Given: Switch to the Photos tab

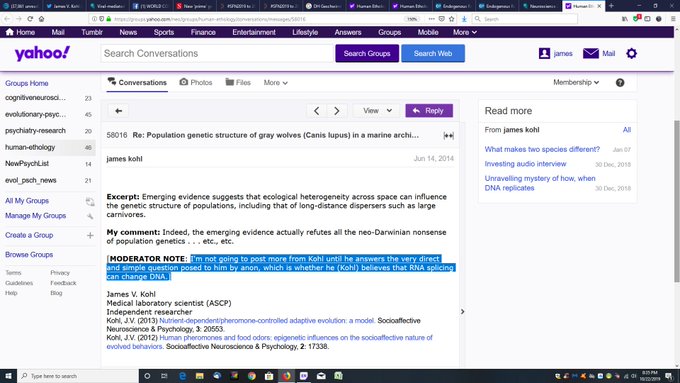Looking at the screenshot, I should (x=196, y=82).
